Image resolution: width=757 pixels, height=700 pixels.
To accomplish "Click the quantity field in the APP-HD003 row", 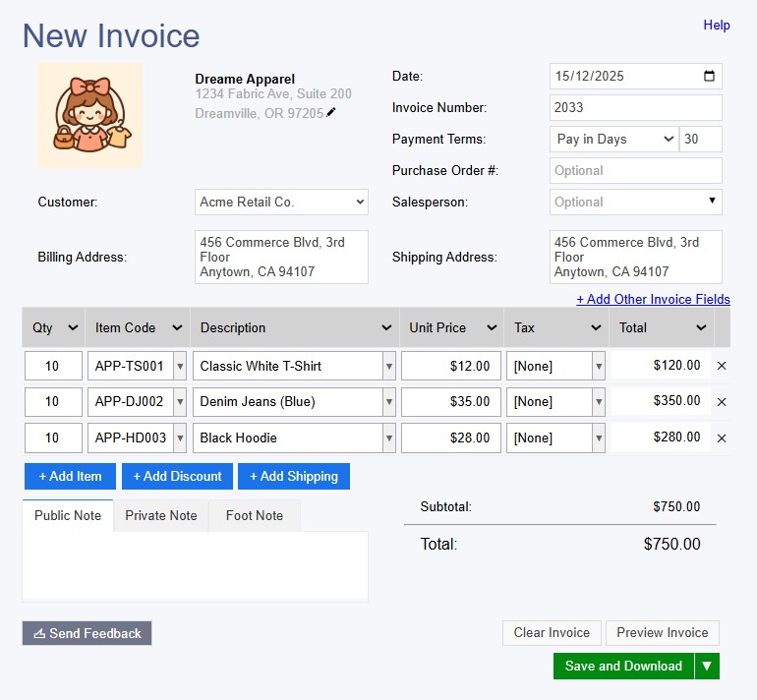I will (53, 438).
